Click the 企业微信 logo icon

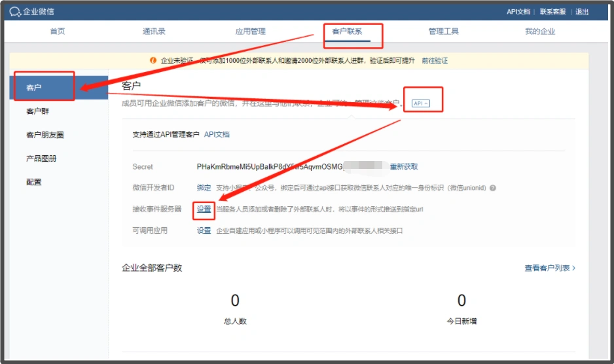point(15,12)
